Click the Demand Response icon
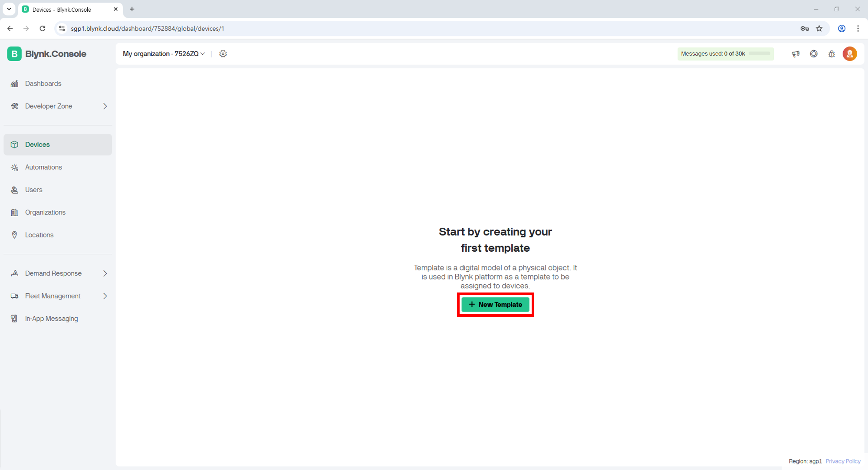Screen dimensions: 868x470 click(x=14, y=273)
